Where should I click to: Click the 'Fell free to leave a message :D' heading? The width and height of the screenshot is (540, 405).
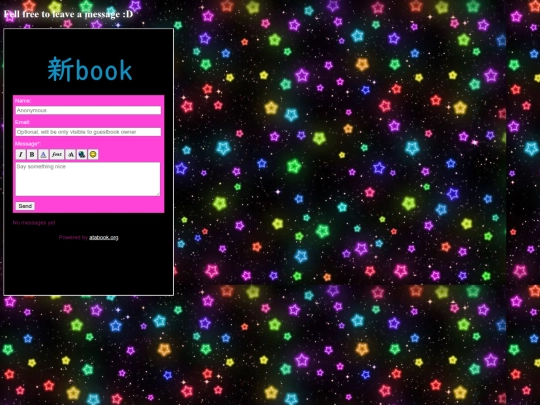68,14
